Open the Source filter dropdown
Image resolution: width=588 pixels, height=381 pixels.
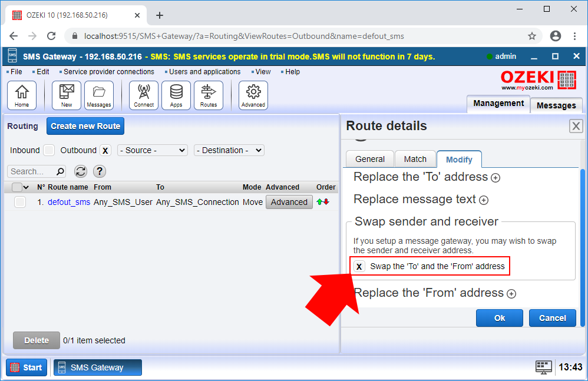click(x=152, y=150)
